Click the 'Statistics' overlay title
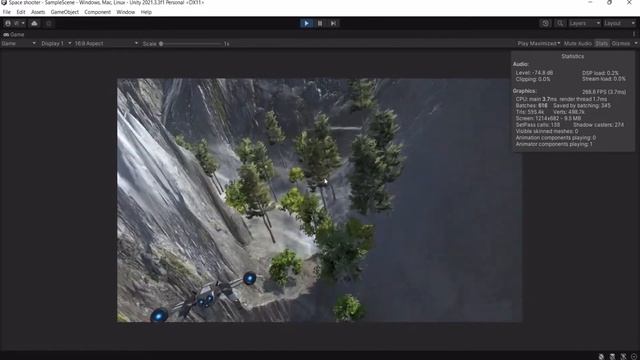The image size is (640, 360). tap(573, 56)
